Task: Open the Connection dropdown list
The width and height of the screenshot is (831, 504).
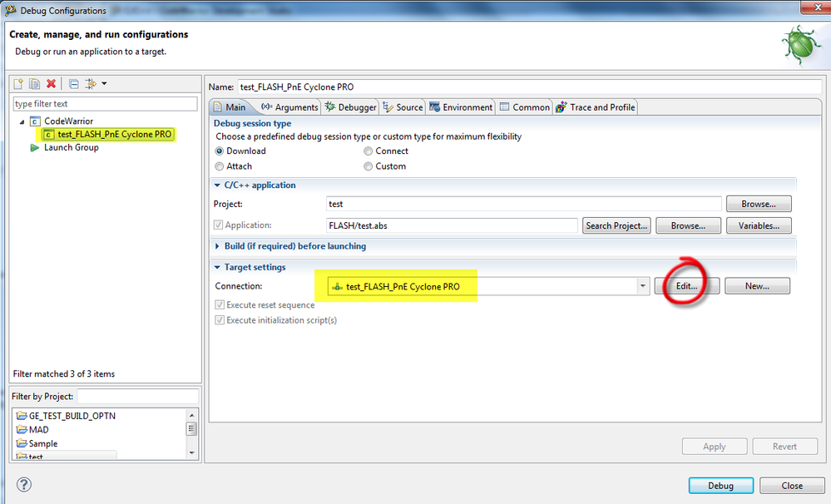Action: [x=642, y=286]
